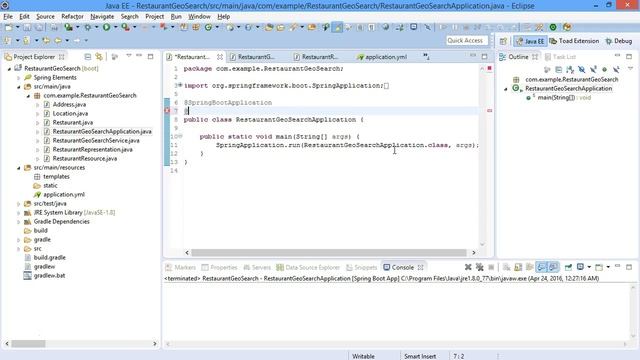The height and width of the screenshot is (360, 640).
Task: Expand the Spring Elements node
Action: coord(18,78)
